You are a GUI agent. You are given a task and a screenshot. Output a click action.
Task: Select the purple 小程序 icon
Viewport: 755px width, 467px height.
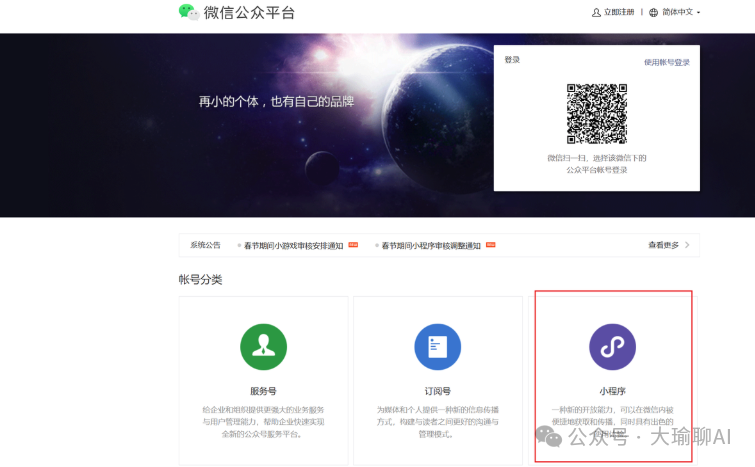[x=612, y=347]
